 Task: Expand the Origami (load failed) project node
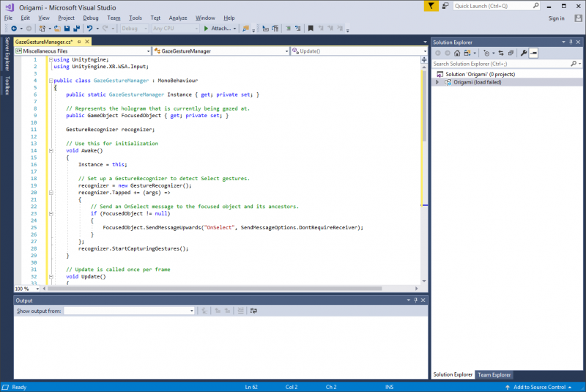tap(437, 82)
